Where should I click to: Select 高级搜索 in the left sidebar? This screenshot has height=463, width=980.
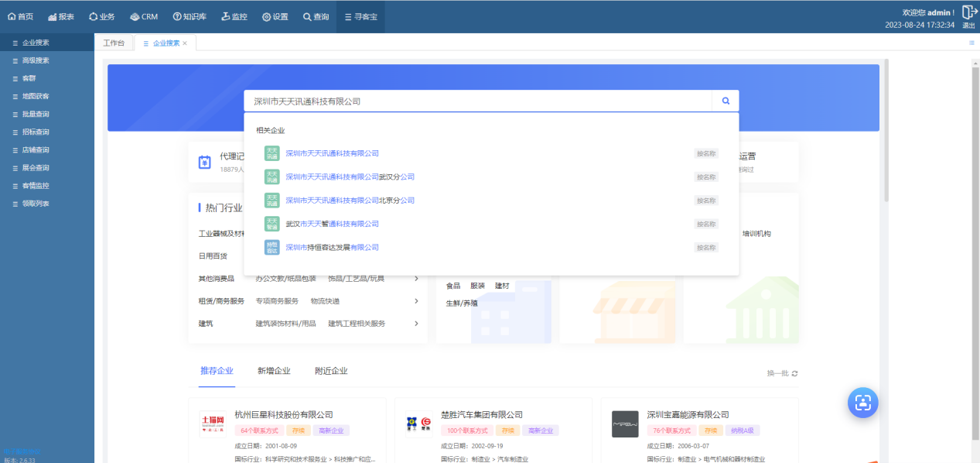(36, 60)
